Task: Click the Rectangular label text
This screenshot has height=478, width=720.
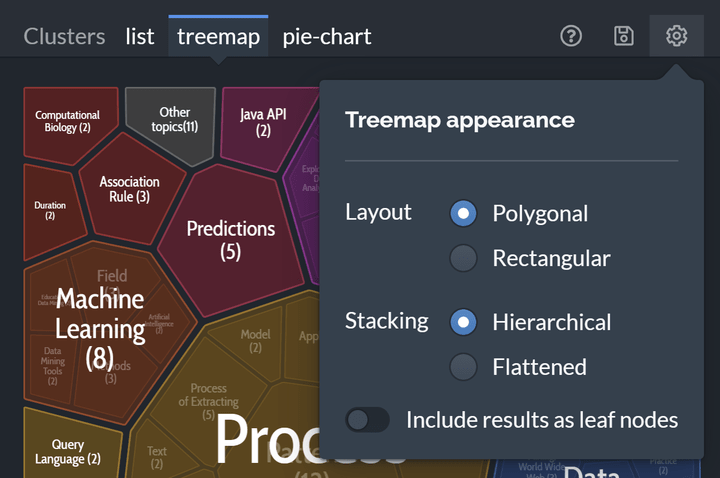Action: [551, 258]
